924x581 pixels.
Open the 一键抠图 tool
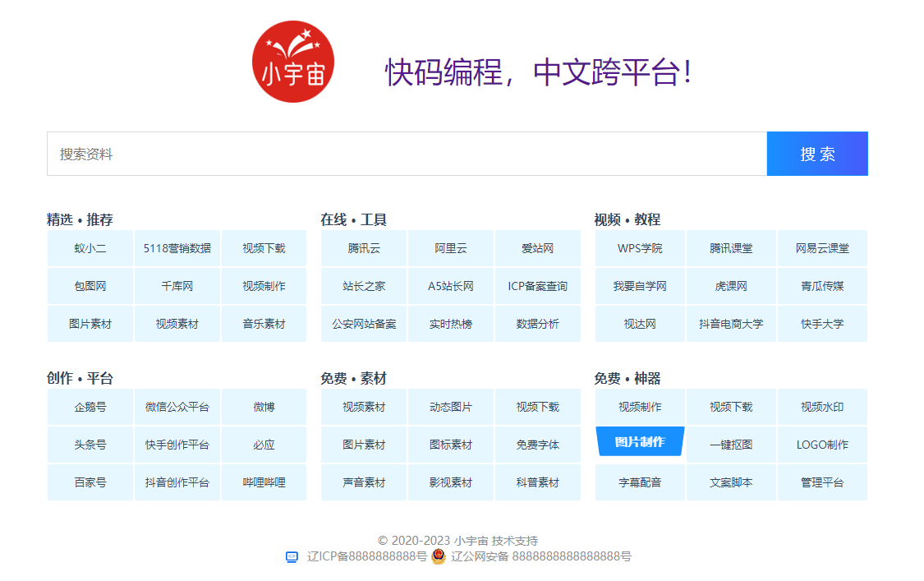[x=731, y=445]
